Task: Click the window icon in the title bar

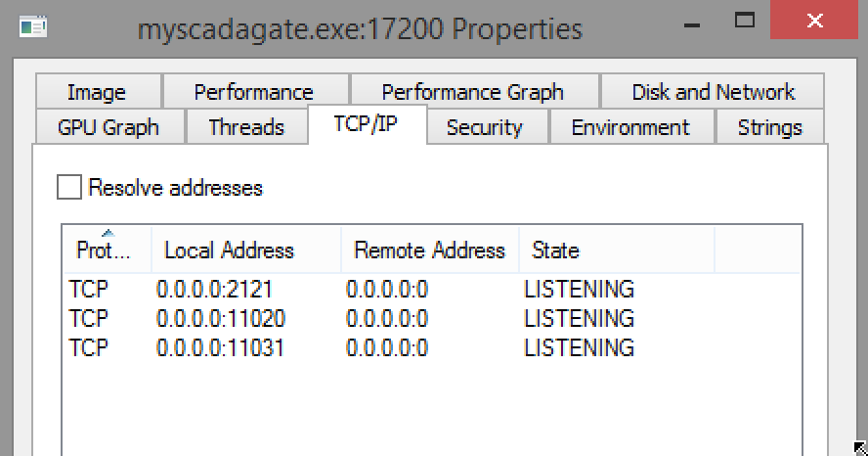Action: tap(33, 26)
